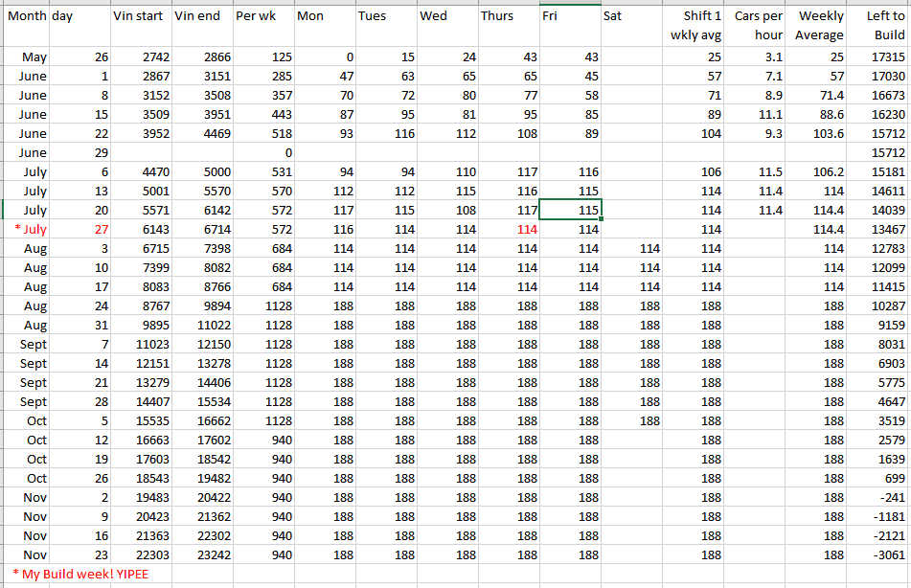The height and width of the screenshot is (588, 911).
Task: Click the "Per wk" header cell
Action: [x=263, y=17]
